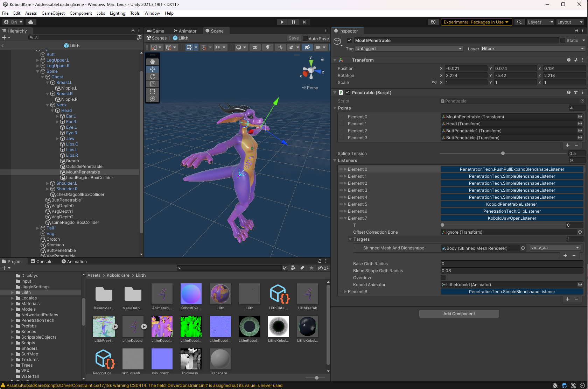
Task: Toggle the Overdrive checkbox
Action: pyautogui.click(x=443, y=277)
